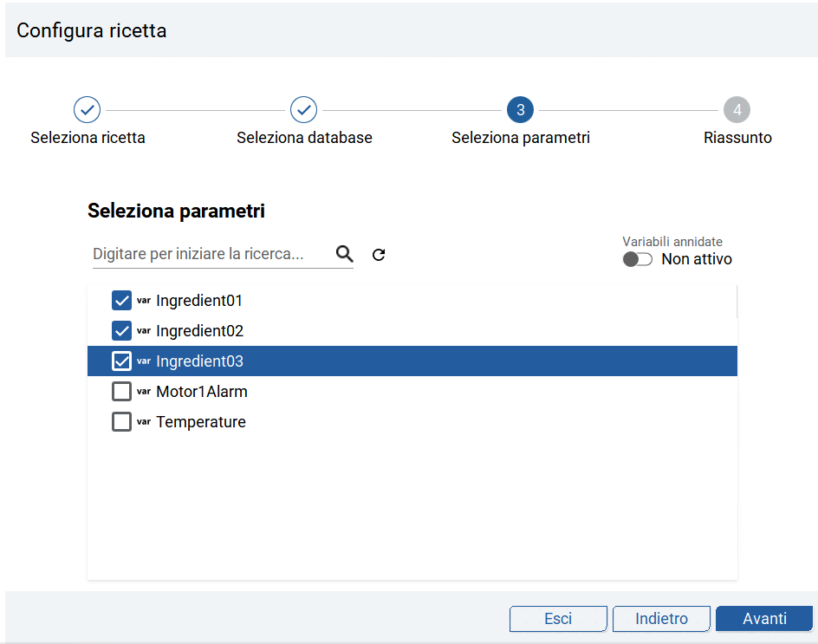
Task: Click the parameter list scrollbar
Action: [x=737, y=302]
